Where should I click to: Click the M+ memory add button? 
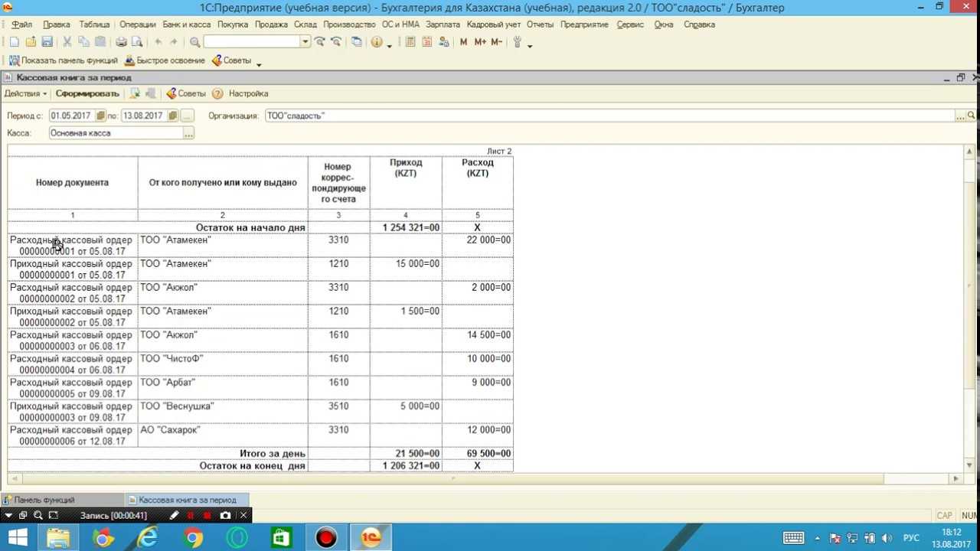pos(480,42)
